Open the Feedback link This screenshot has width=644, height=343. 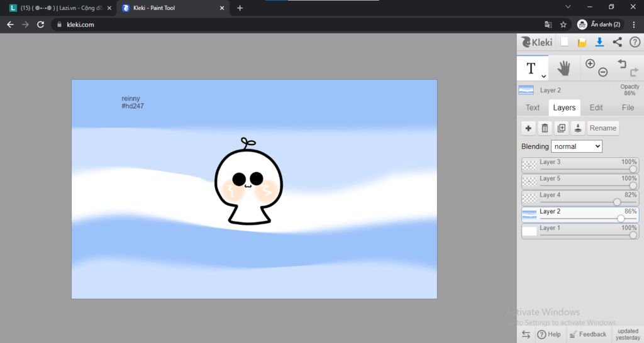[x=588, y=334]
